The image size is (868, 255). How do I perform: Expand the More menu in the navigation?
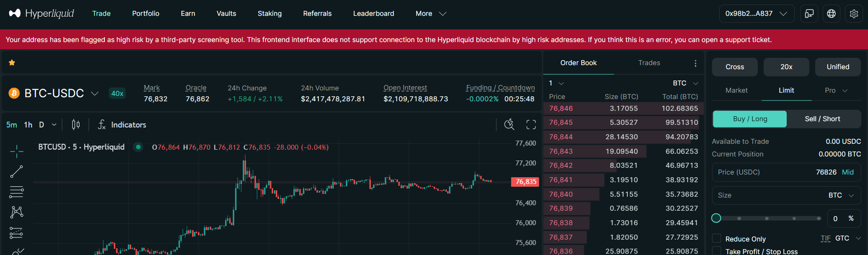tap(431, 14)
